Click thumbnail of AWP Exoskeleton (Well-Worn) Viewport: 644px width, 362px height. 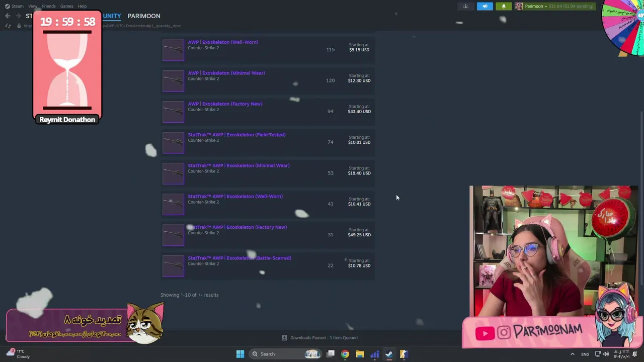click(173, 50)
